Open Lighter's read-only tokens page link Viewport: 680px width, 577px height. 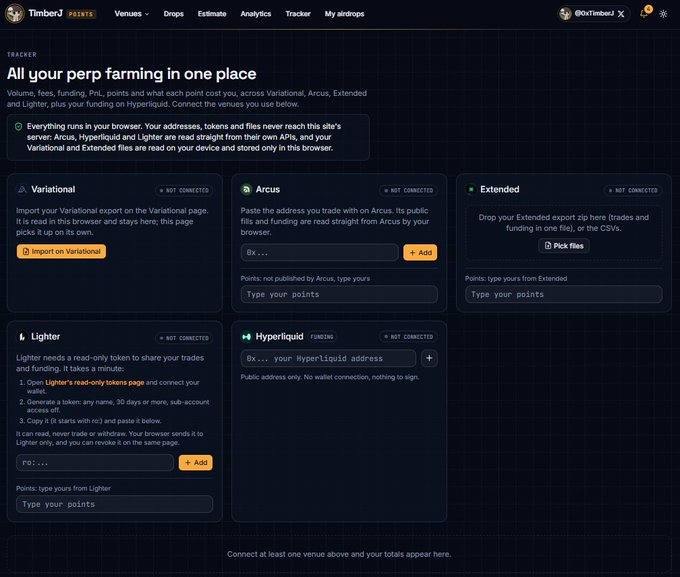pos(95,383)
